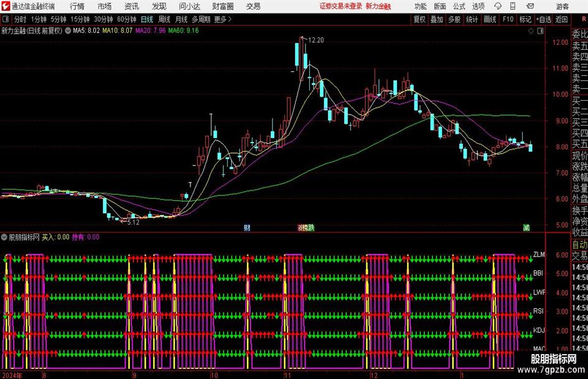The height and width of the screenshot is (379, 588).
Task: Click the month 11 marker on time axis
Action: [x=287, y=375]
